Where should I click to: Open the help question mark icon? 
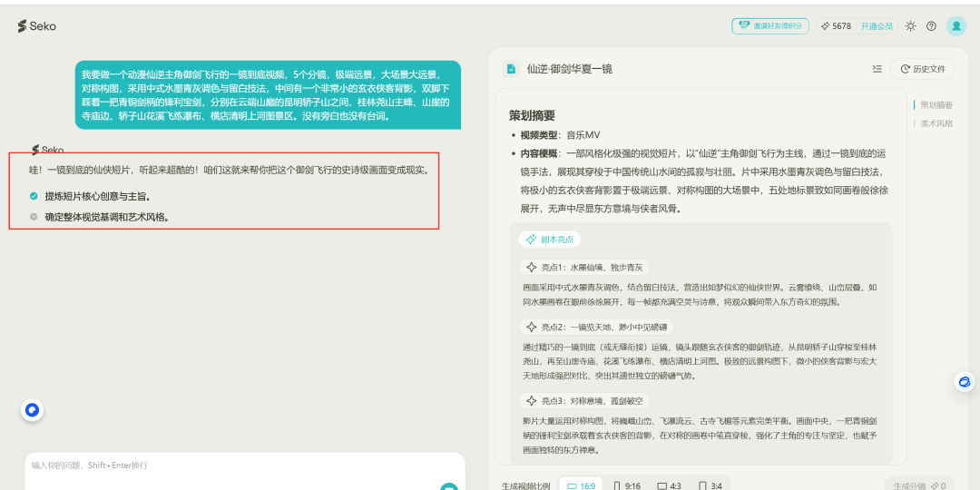tap(931, 26)
